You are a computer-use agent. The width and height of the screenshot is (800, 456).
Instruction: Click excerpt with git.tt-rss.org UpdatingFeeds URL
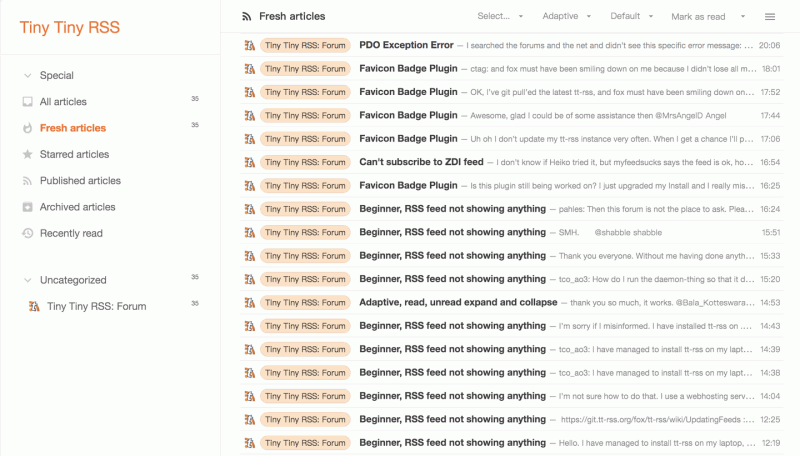658,420
